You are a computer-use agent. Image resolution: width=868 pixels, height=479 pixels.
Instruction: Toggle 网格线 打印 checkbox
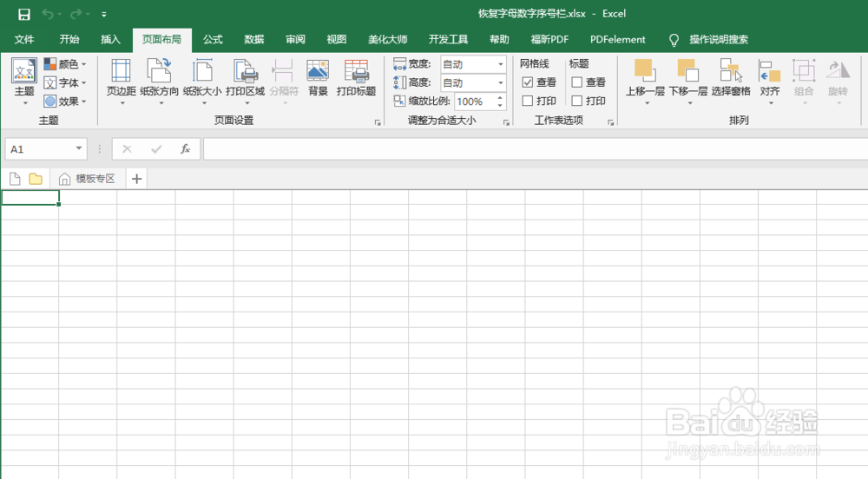(528, 101)
